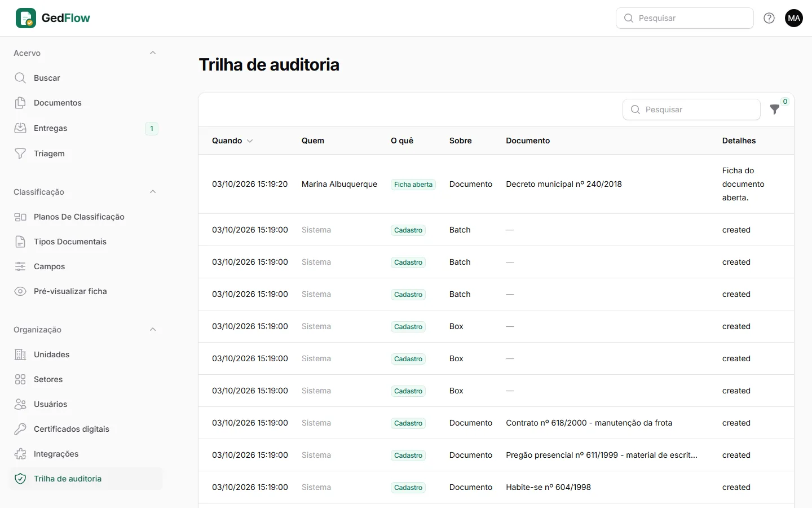
Task: Click the GedFlow logo icon
Action: pyautogui.click(x=26, y=18)
